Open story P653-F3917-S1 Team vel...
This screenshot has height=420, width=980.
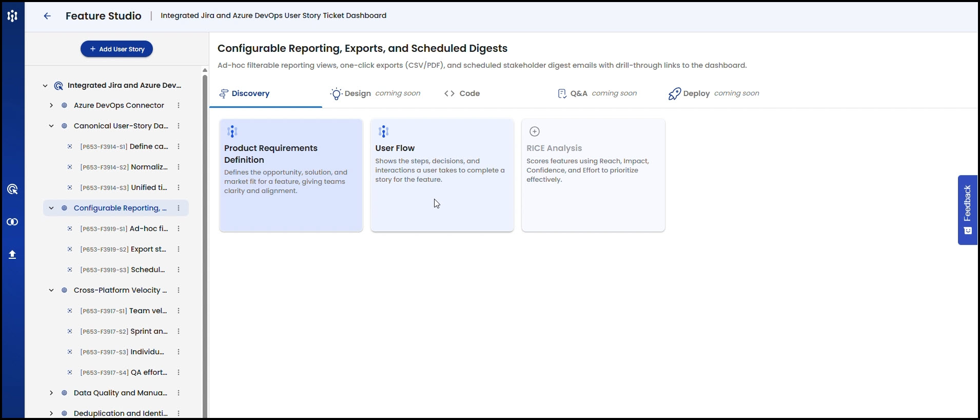(124, 311)
